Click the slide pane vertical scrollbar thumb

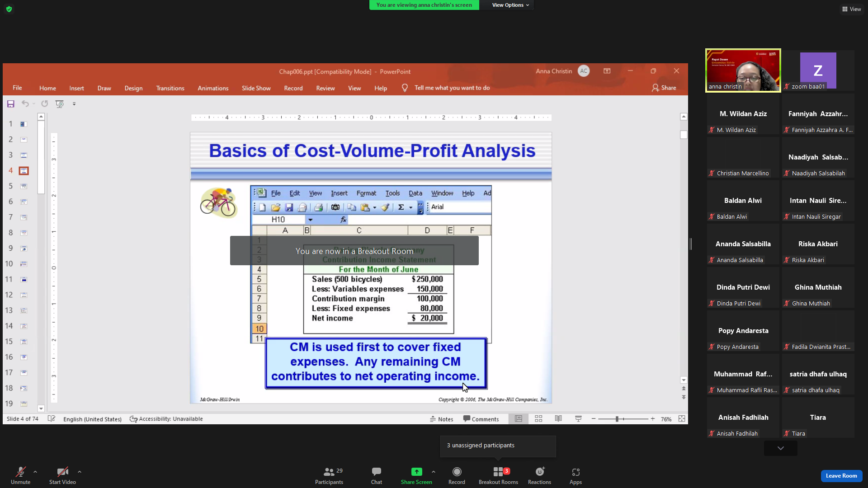coord(684,135)
